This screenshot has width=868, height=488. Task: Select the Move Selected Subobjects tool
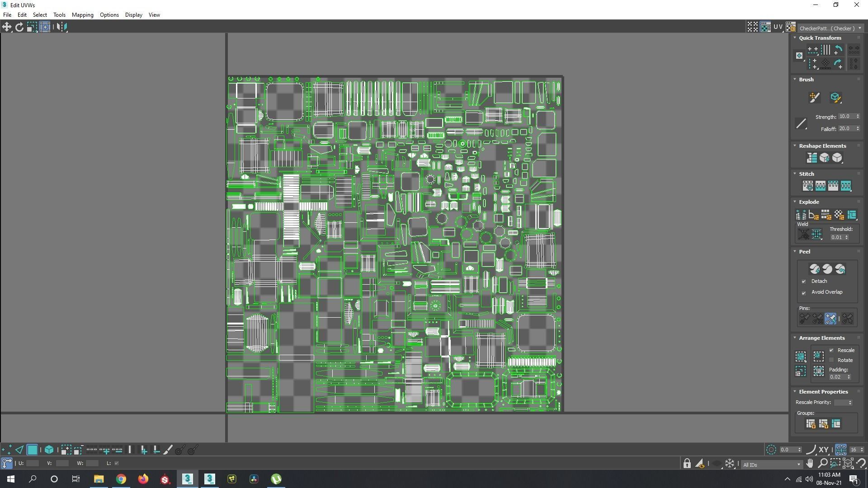point(7,27)
